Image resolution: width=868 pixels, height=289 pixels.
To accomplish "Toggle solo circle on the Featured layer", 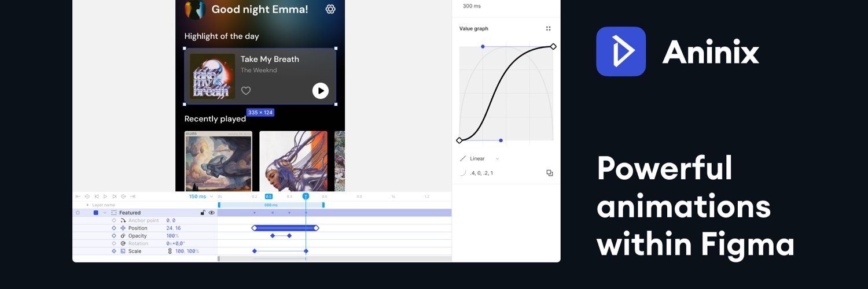I will (x=78, y=213).
